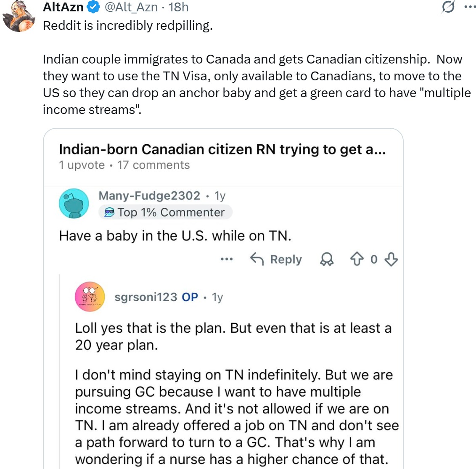Screen dimensions: 476x469
Task: Open the tweet's more options menu
Action: click(470, 7)
